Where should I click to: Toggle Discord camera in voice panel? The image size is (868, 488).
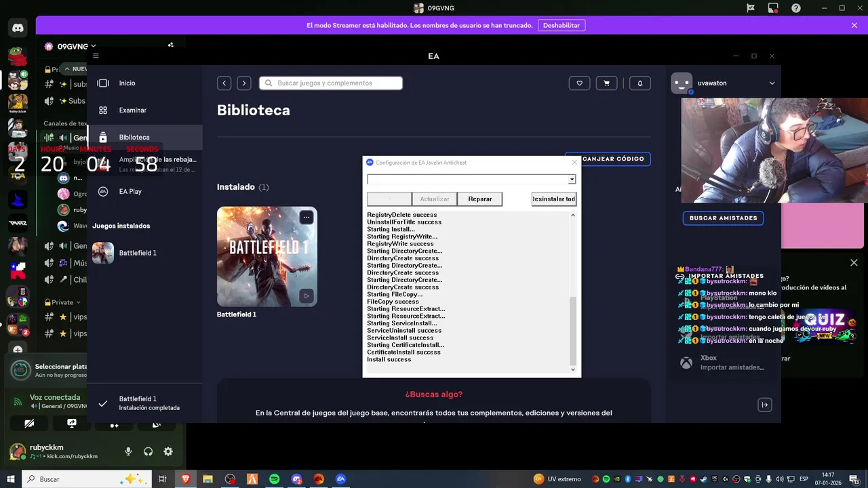point(29,424)
